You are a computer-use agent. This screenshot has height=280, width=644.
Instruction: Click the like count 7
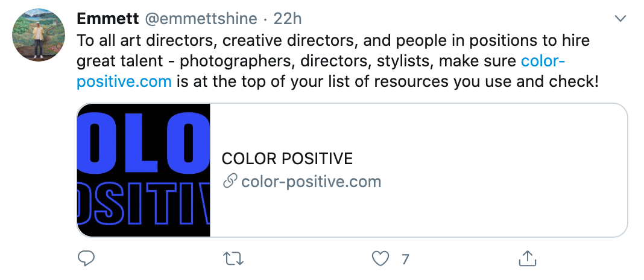click(405, 259)
